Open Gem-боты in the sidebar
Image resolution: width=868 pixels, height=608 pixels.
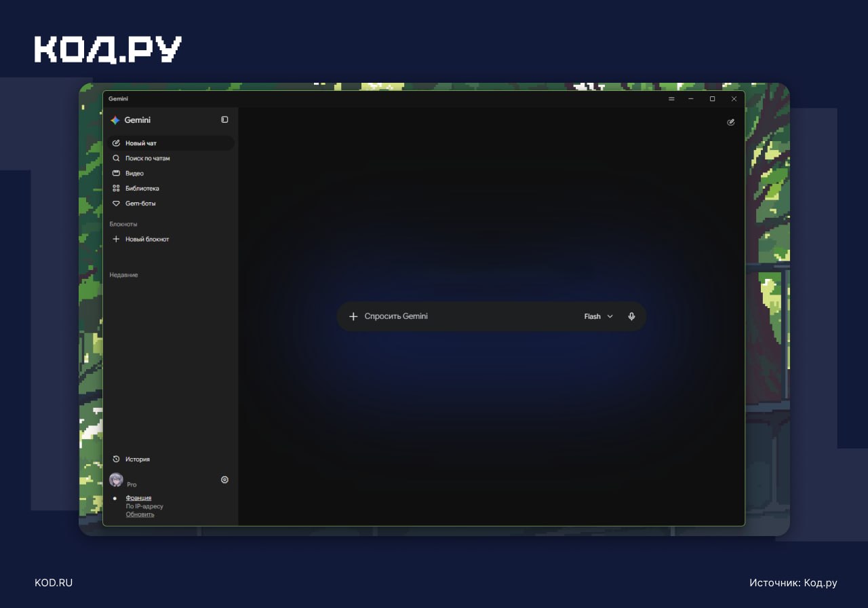(x=171, y=204)
